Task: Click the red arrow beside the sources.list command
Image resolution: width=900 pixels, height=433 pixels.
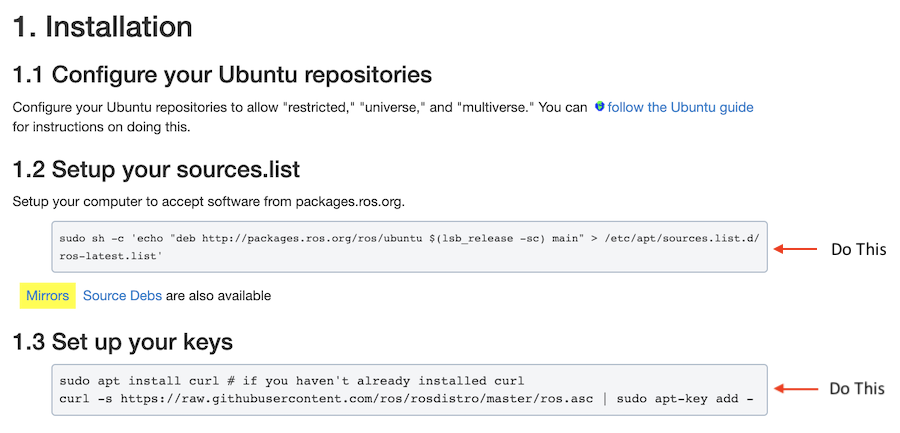Action: coord(798,249)
